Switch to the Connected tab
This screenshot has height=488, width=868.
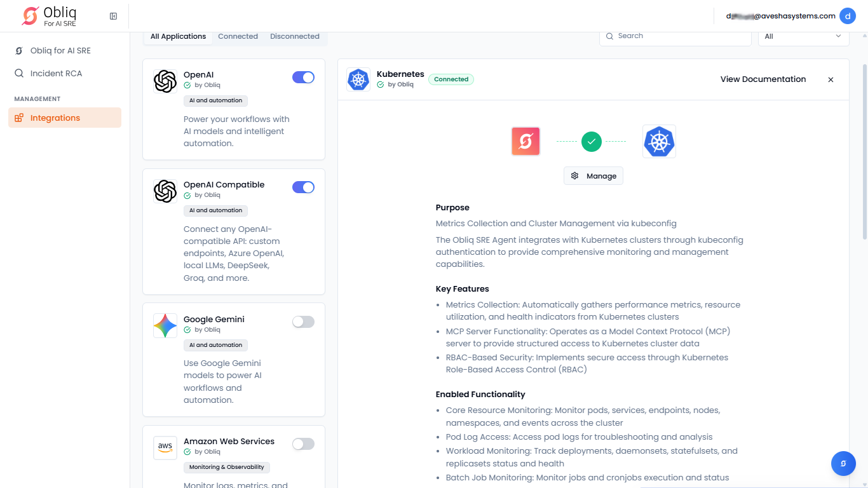coord(238,36)
